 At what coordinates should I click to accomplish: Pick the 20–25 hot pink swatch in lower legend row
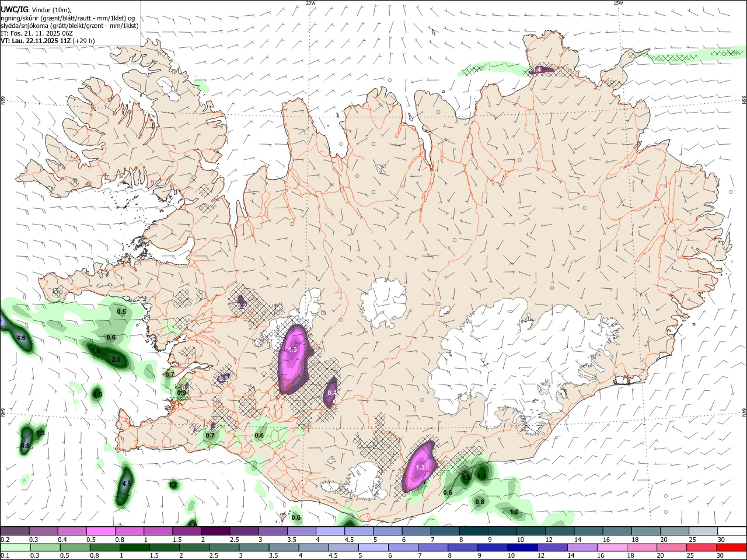672,547
